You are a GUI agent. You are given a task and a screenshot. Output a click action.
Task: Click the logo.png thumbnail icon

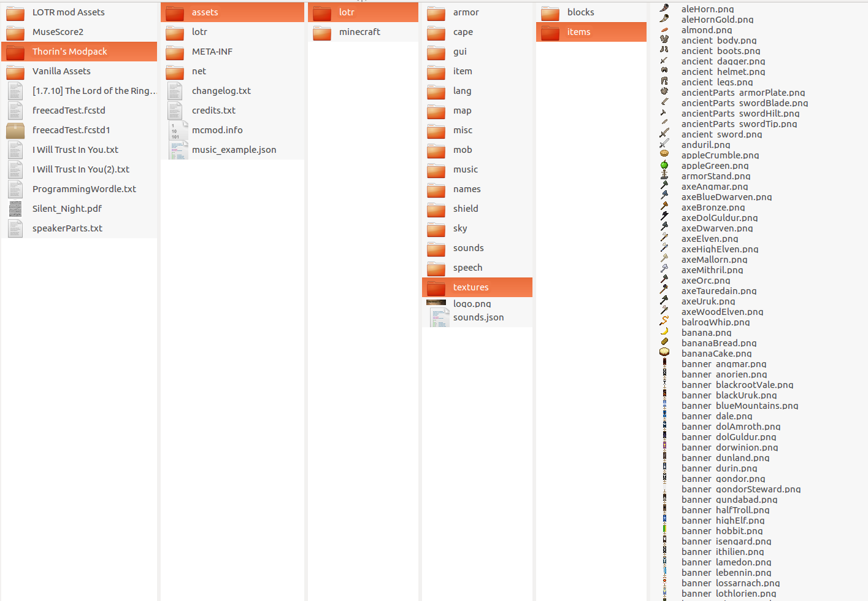pos(436,303)
